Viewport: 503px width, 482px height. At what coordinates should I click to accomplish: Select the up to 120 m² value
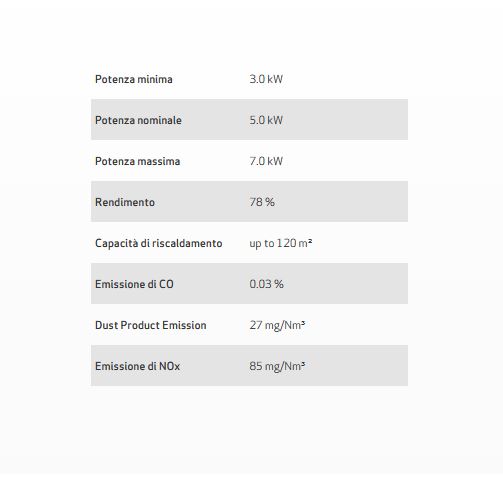pos(281,243)
